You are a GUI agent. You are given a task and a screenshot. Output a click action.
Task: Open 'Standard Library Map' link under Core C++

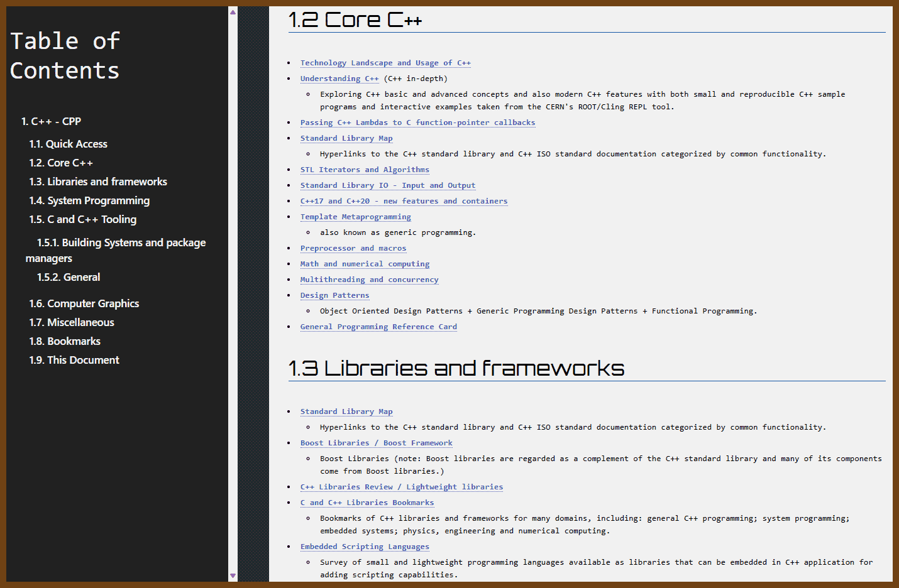pos(346,138)
